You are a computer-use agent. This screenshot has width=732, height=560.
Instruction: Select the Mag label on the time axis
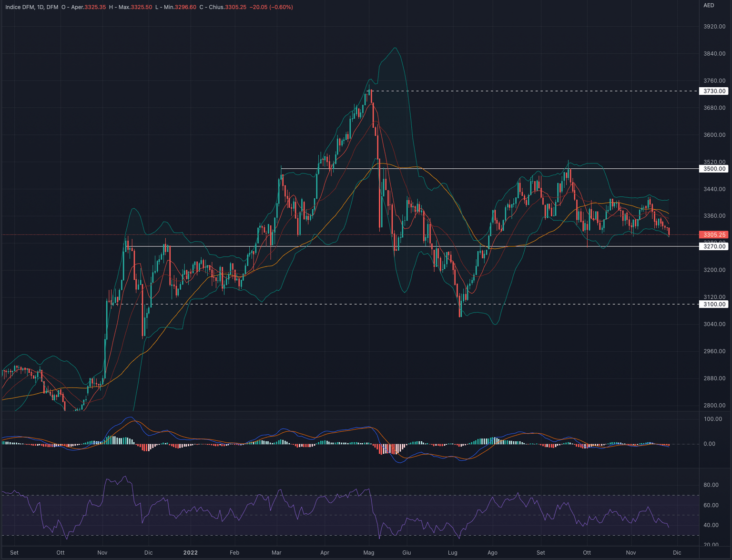coord(368,553)
